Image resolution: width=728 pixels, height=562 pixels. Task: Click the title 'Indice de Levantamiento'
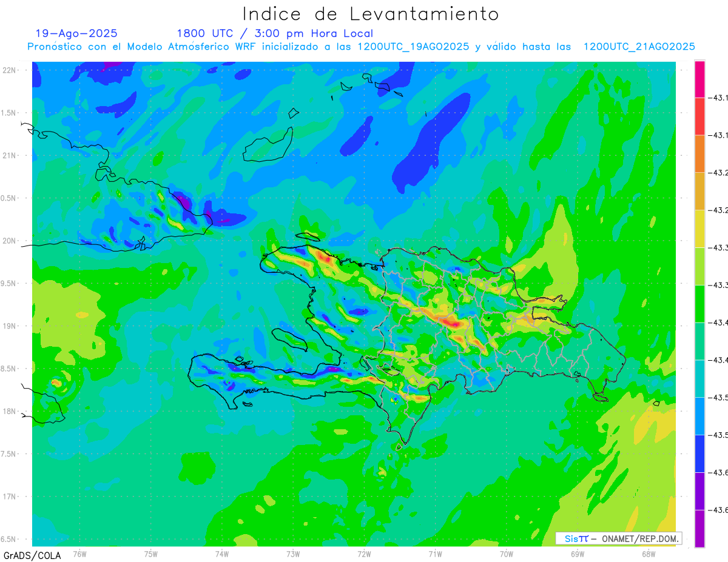[x=370, y=14]
